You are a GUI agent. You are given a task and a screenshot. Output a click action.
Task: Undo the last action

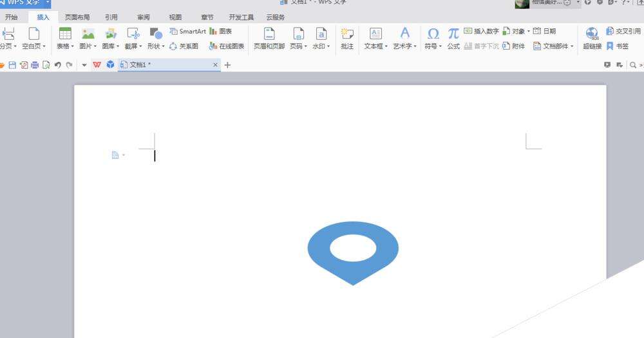coord(57,65)
